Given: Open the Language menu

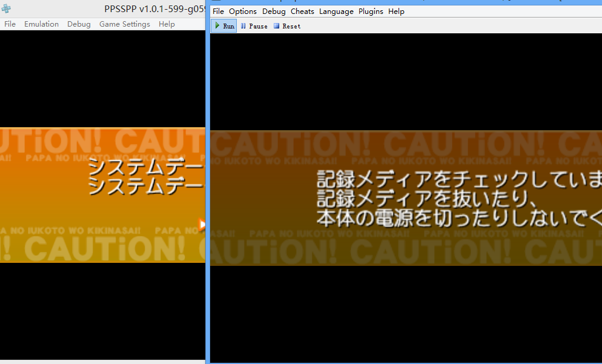Looking at the screenshot, I should pos(336,12).
